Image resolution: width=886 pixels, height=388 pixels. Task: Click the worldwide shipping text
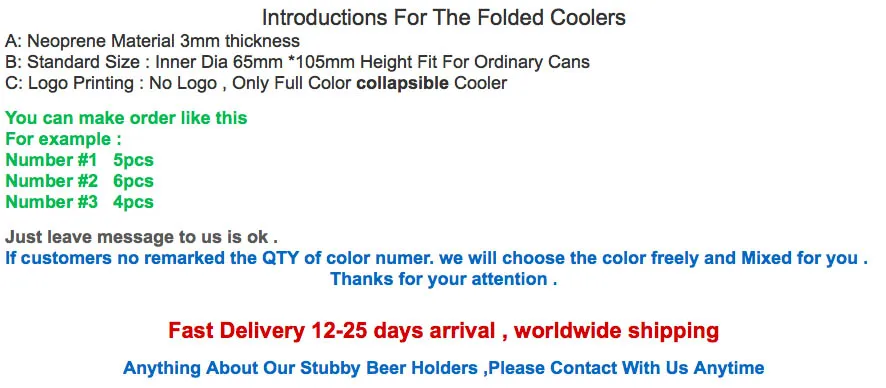(616, 330)
